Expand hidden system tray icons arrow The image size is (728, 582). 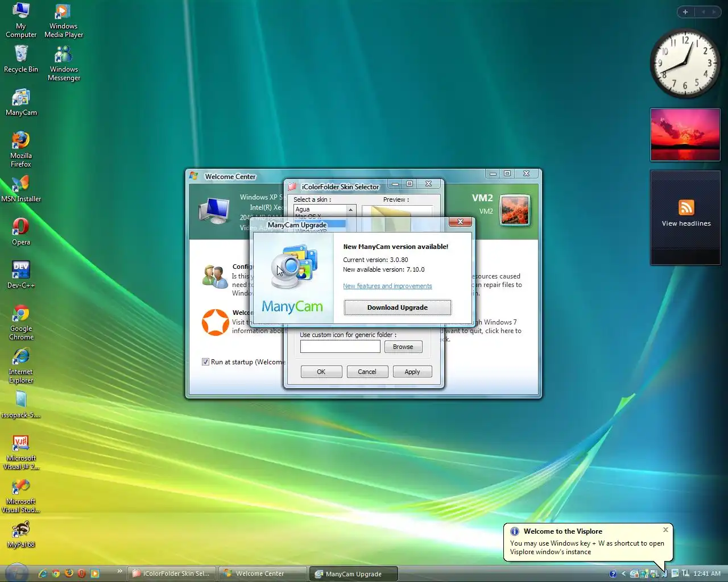click(x=624, y=574)
